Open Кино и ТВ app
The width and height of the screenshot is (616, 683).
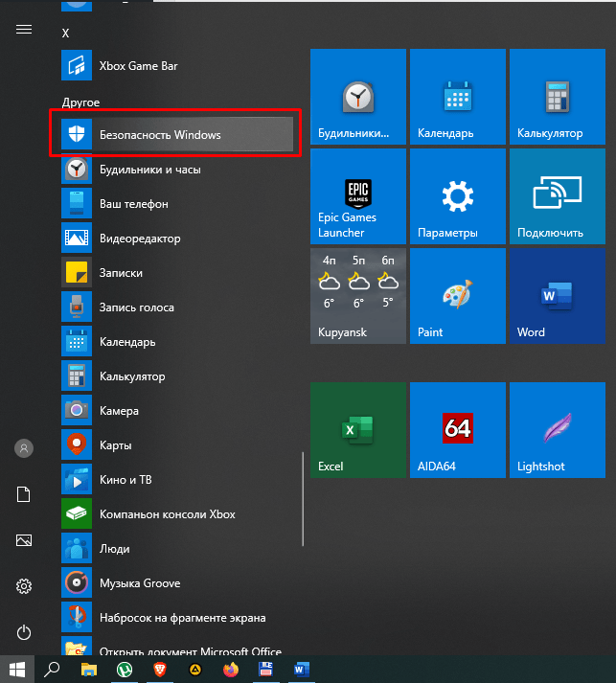point(177,480)
